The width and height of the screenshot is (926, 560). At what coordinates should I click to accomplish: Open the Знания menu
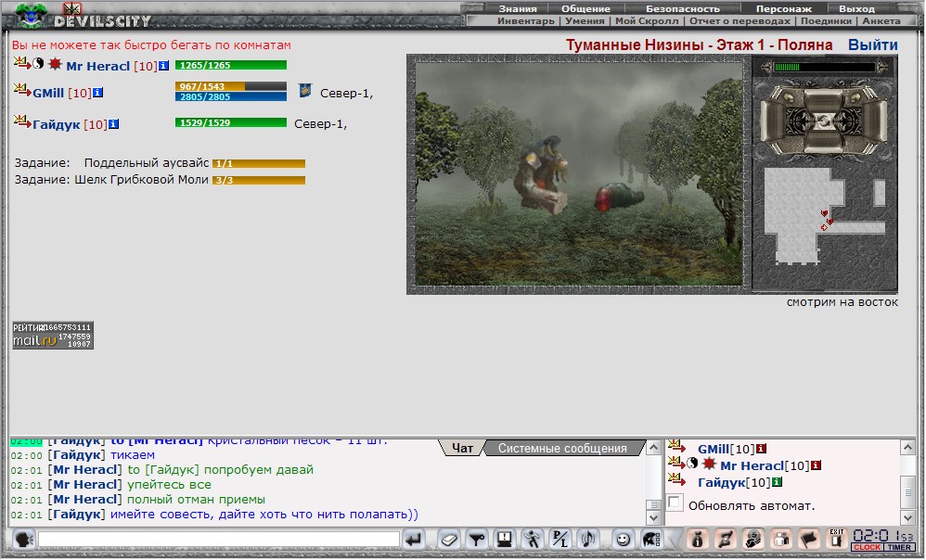point(518,9)
